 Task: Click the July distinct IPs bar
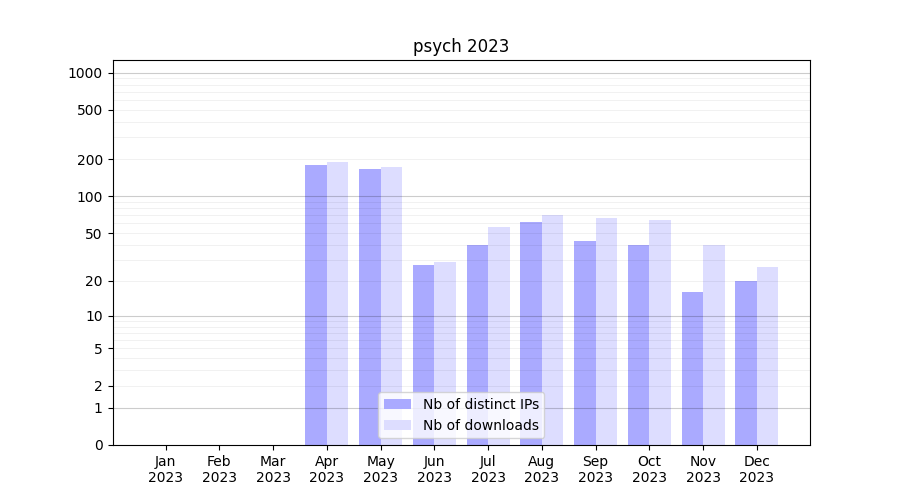pyautogui.click(x=477, y=345)
